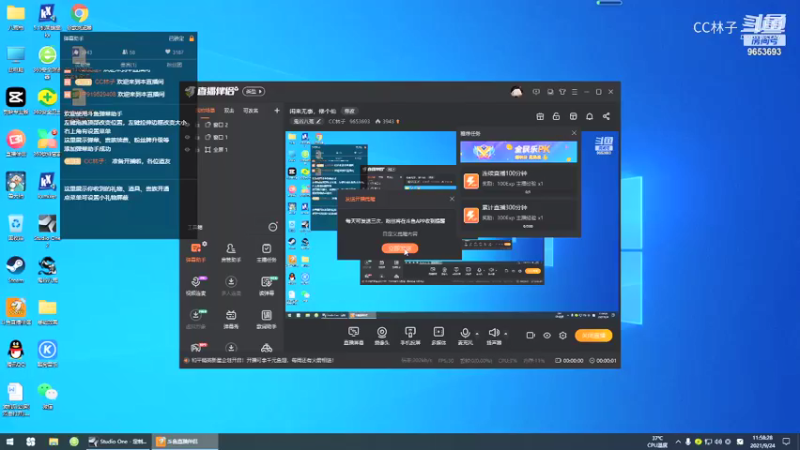Click the user avatar in title bar
Viewport: 800px width, 450px height.
tap(516, 92)
